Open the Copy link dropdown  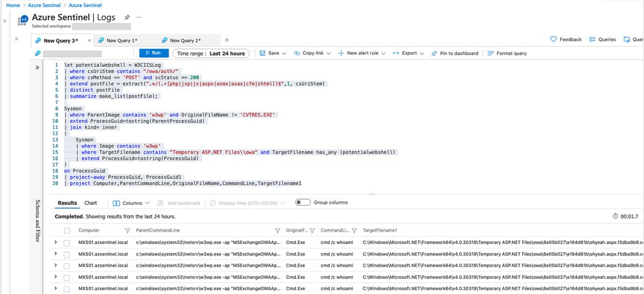point(312,53)
